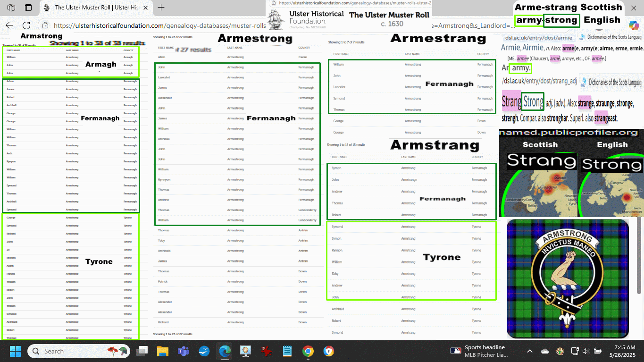Image resolution: width=644 pixels, height=362 pixels.
Task: Click the bottom Showing 1 to 27 results text
Action: coord(173,334)
